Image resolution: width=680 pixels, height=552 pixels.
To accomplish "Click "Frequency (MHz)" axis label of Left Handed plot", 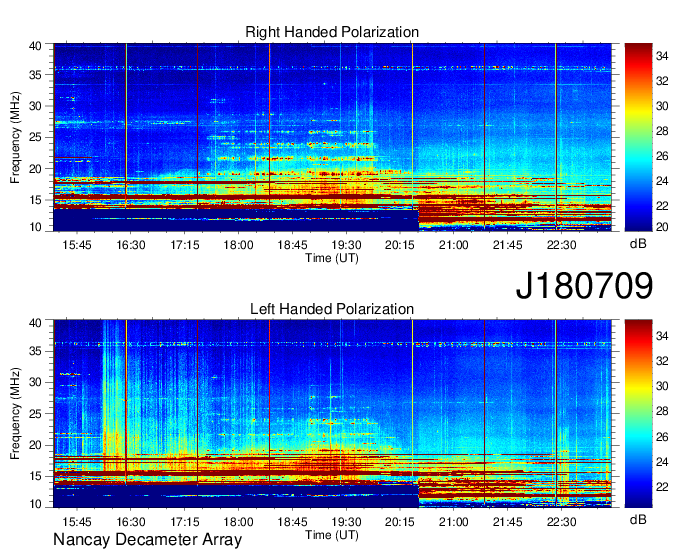I will coord(16,414).
